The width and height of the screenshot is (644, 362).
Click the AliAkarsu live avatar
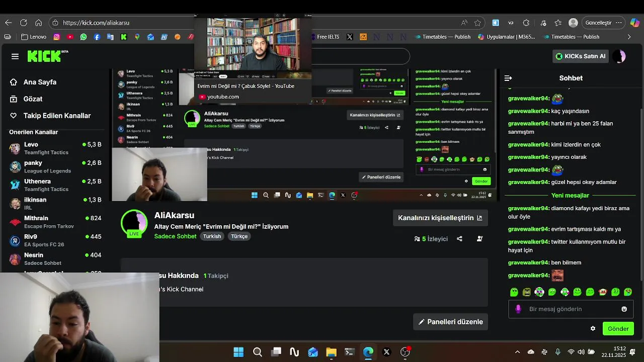pos(134,224)
